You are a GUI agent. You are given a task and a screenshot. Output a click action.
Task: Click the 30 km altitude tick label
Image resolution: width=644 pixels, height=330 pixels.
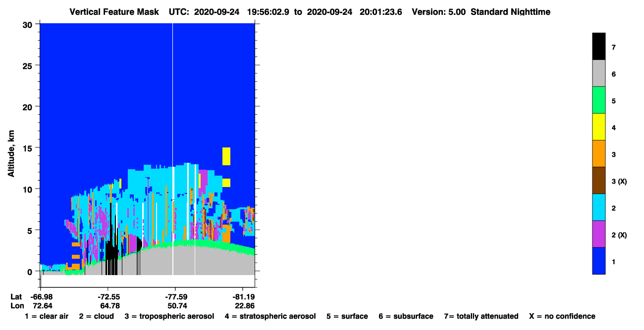pyautogui.click(x=28, y=24)
